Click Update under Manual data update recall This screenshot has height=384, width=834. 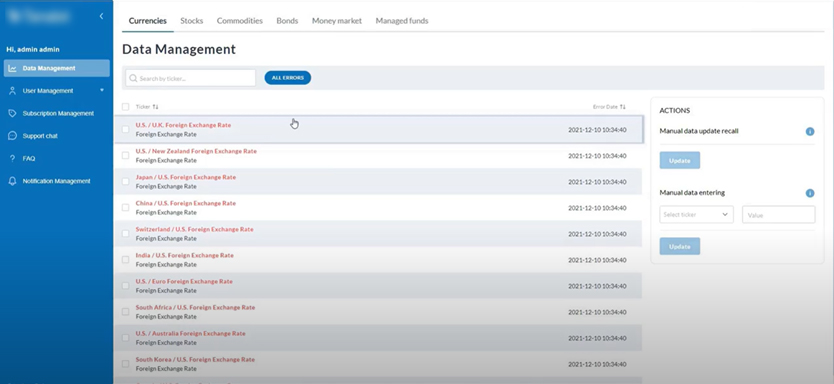[680, 160]
